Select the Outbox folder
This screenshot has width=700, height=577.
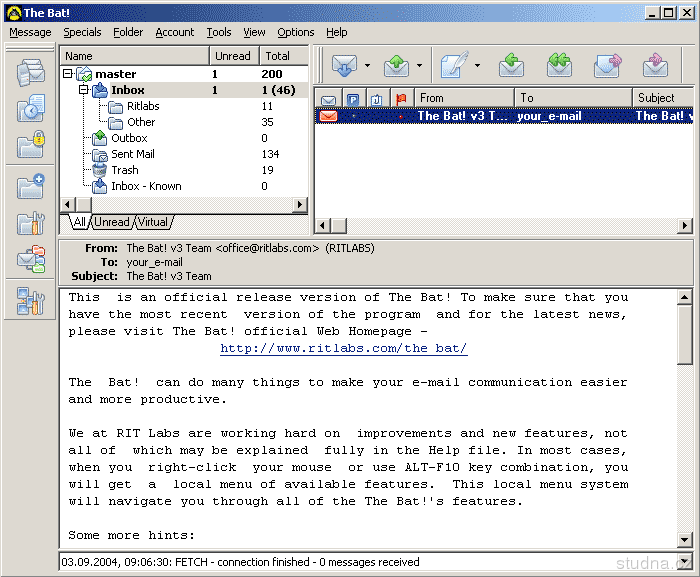(129, 138)
